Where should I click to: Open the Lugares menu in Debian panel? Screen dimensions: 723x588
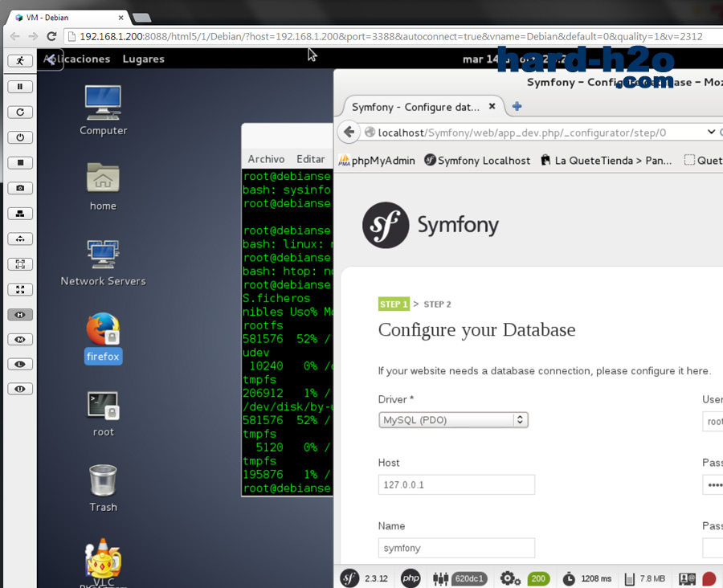tap(144, 59)
